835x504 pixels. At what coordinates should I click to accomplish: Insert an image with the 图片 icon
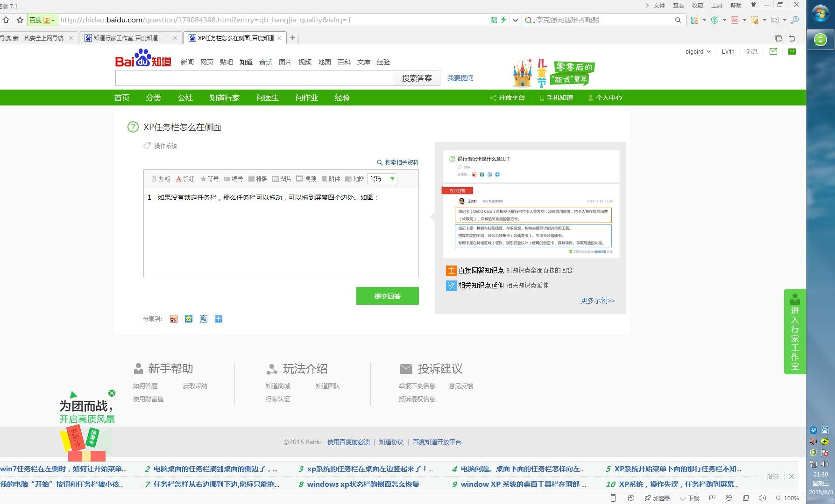282,178
